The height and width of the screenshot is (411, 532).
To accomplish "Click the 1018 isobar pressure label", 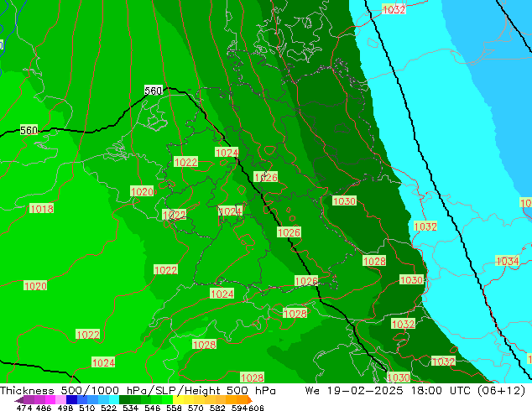I will click(x=41, y=209).
